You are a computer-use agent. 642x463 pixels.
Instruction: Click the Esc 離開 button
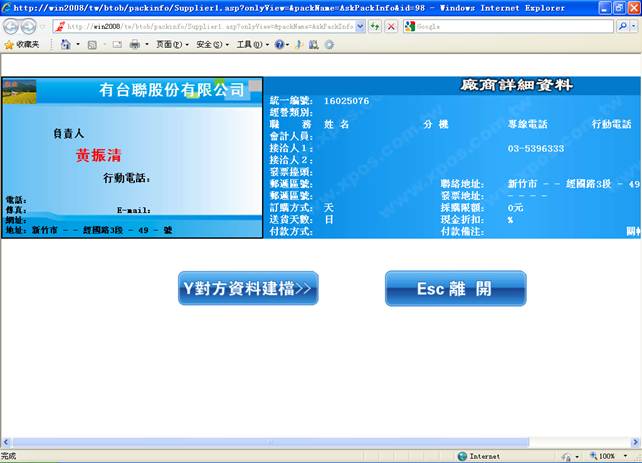point(455,289)
